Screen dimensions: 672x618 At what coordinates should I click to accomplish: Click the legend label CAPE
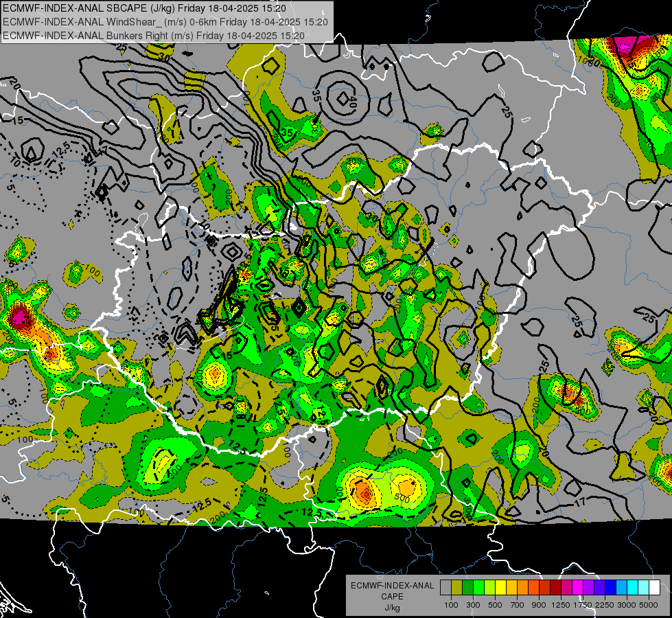(x=392, y=597)
